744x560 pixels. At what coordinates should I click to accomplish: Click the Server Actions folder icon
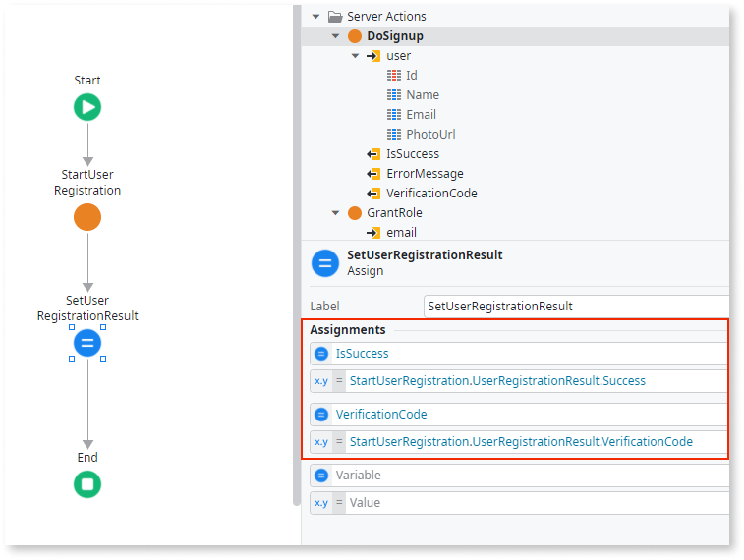pos(335,17)
